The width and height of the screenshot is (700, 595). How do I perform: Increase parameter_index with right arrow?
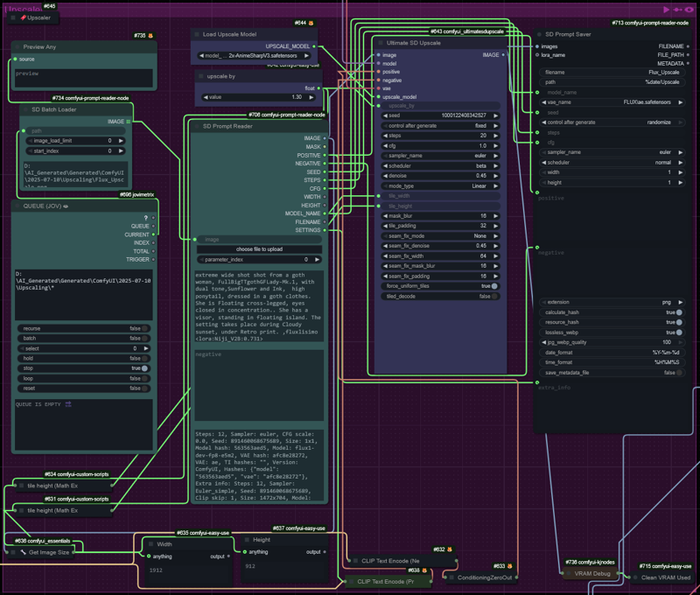(x=317, y=260)
